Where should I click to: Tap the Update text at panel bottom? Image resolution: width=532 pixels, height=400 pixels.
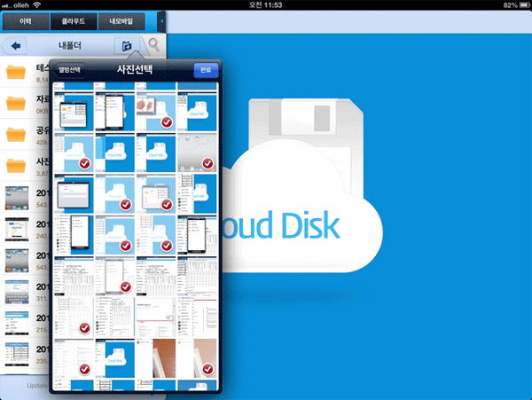tap(37, 386)
